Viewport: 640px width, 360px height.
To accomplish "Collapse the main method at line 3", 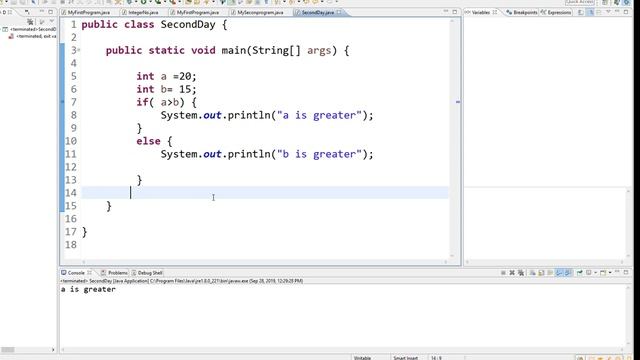I will click(78, 50).
